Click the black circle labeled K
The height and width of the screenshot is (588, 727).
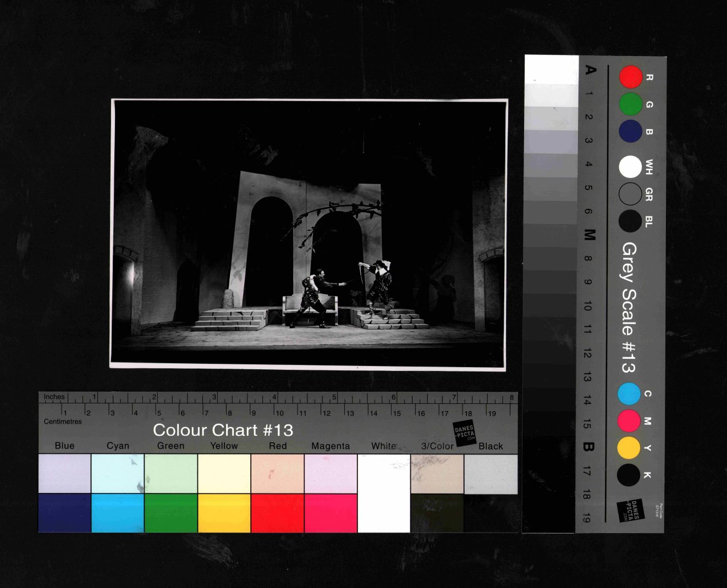629,475
